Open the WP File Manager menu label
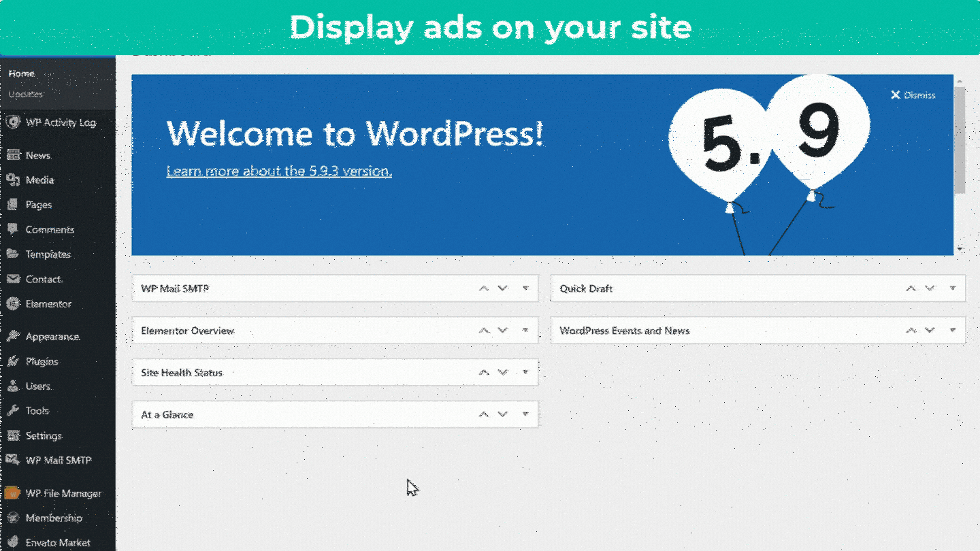980x551 pixels. click(63, 493)
